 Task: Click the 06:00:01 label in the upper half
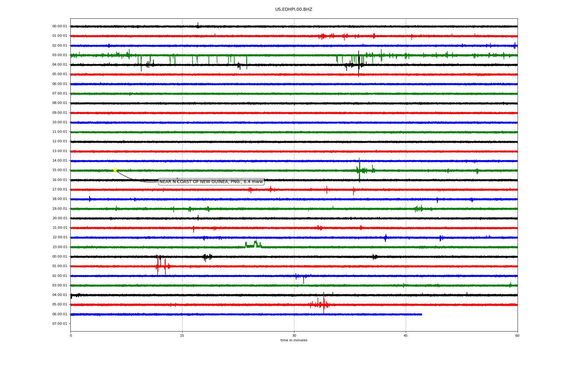point(60,84)
